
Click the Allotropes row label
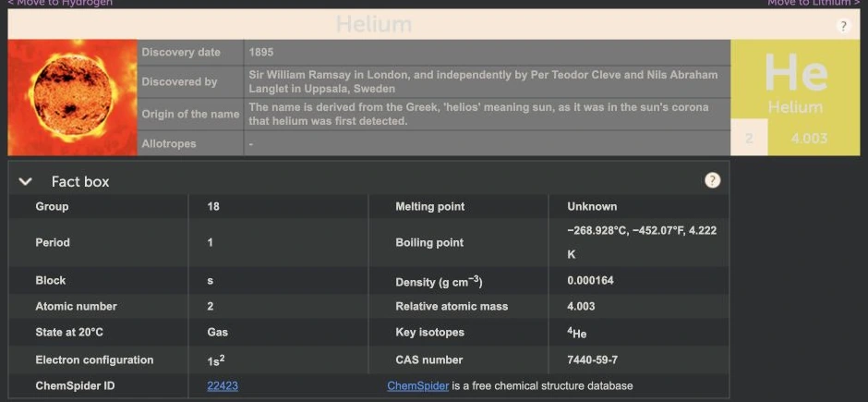[x=169, y=144]
